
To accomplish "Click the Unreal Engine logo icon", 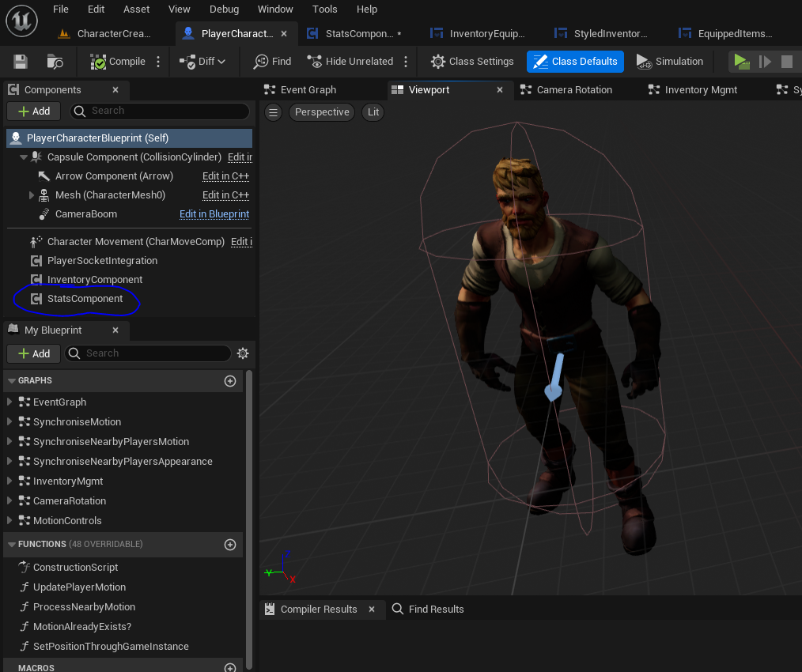I will [x=21, y=21].
